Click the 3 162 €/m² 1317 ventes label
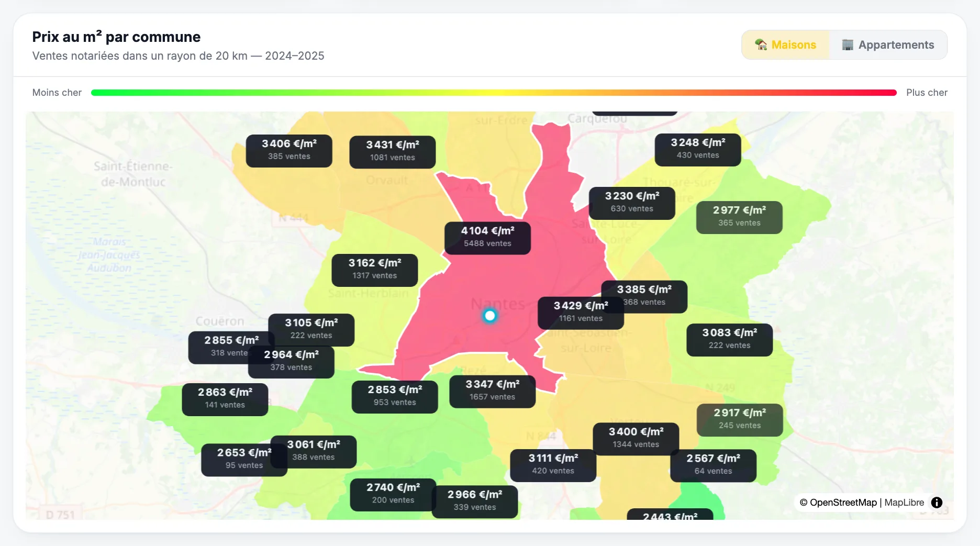The image size is (980, 546). tap(374, 270)
